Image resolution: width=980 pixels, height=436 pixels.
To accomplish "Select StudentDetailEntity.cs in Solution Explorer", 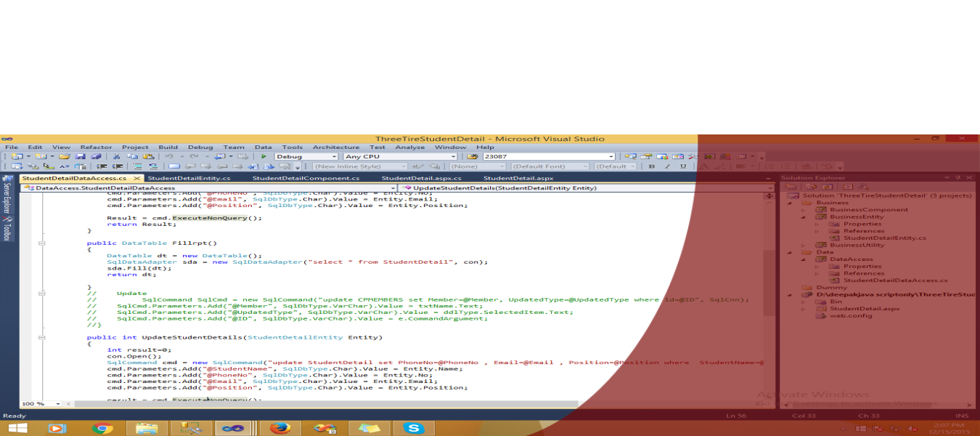I will pyautogui.click(x=884, y=238).
